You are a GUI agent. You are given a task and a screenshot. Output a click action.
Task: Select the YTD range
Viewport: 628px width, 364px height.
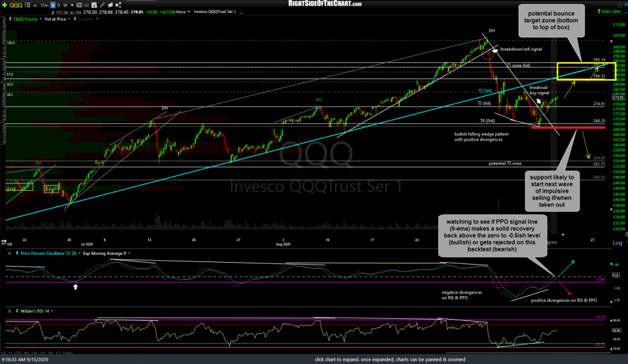point(18,353)
